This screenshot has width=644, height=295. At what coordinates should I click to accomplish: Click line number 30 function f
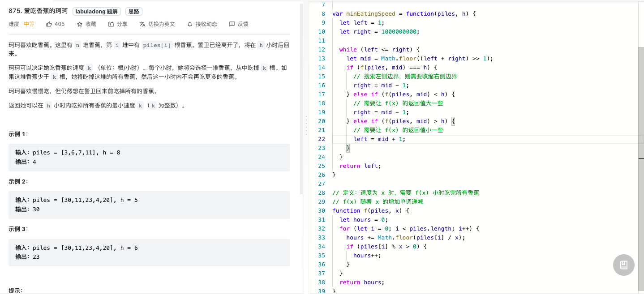(x=321, y=211)
